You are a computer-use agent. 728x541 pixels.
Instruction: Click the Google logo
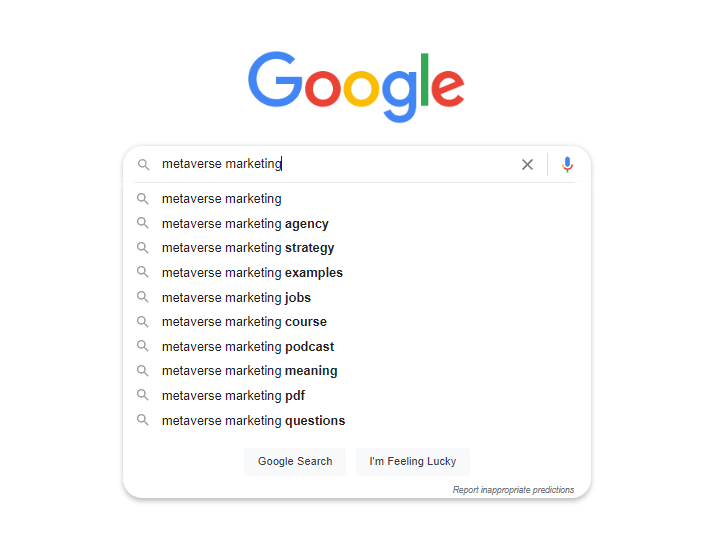click(356, 86)
